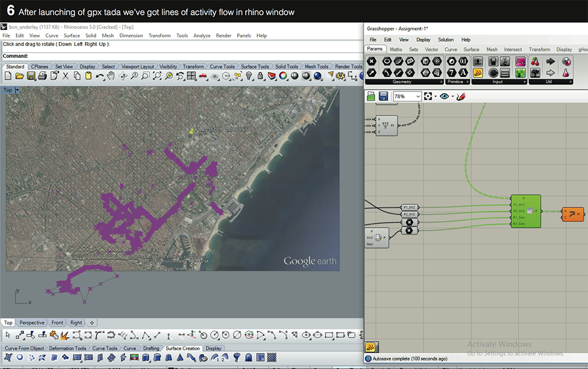This screenshot has height=369, width=588.
Task: Open the zoom percentage dropdown showing 78%
Action: pyautogui.click(x=418, y=96)
